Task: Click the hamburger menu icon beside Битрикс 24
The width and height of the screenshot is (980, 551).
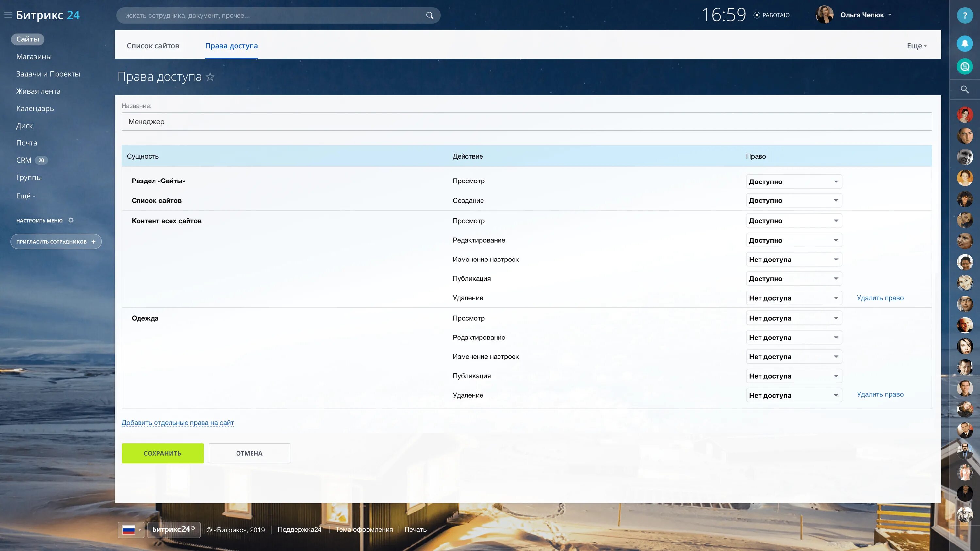Action: 8,15
